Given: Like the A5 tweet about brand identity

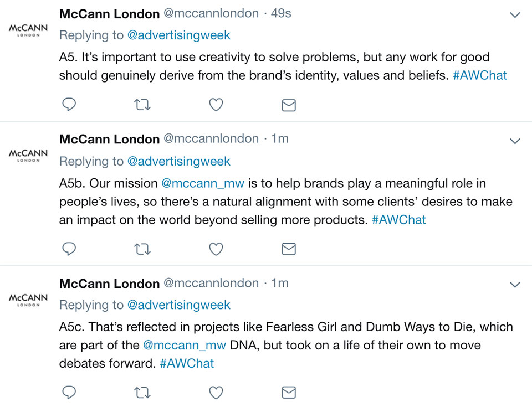Looking at the screenshot, I should tap(216, 105).
